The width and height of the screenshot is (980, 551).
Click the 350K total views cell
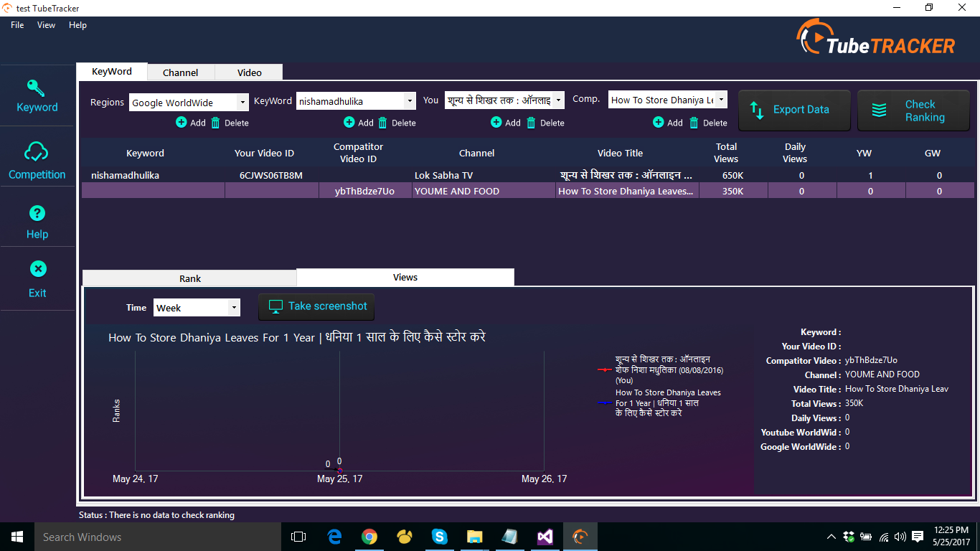pos(732,191)
